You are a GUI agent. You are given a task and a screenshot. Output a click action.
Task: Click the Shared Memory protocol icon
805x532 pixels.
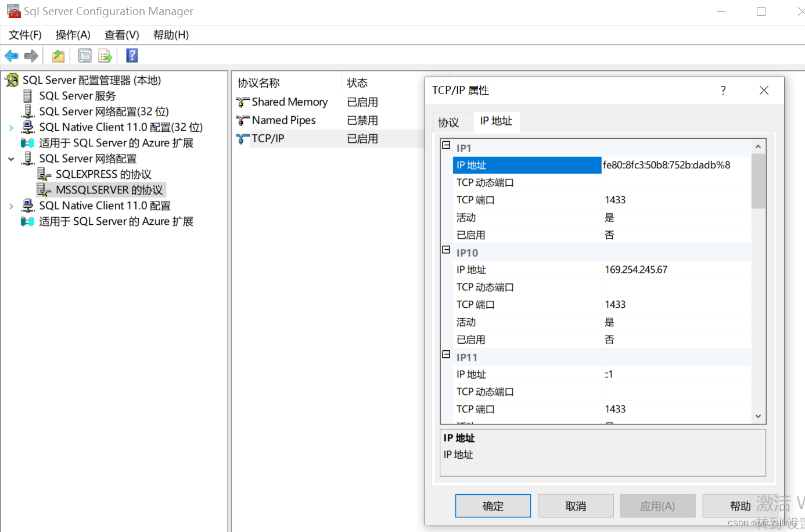tap(243, 102)
